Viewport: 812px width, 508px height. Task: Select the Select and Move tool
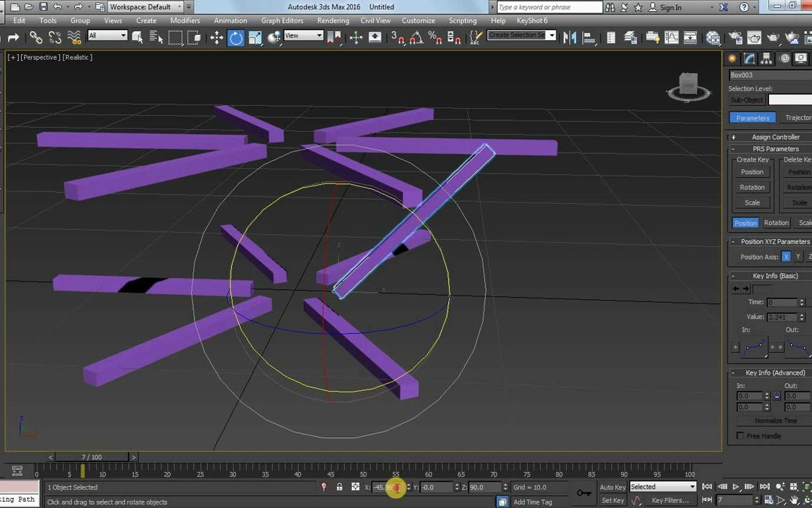[217, 37]
